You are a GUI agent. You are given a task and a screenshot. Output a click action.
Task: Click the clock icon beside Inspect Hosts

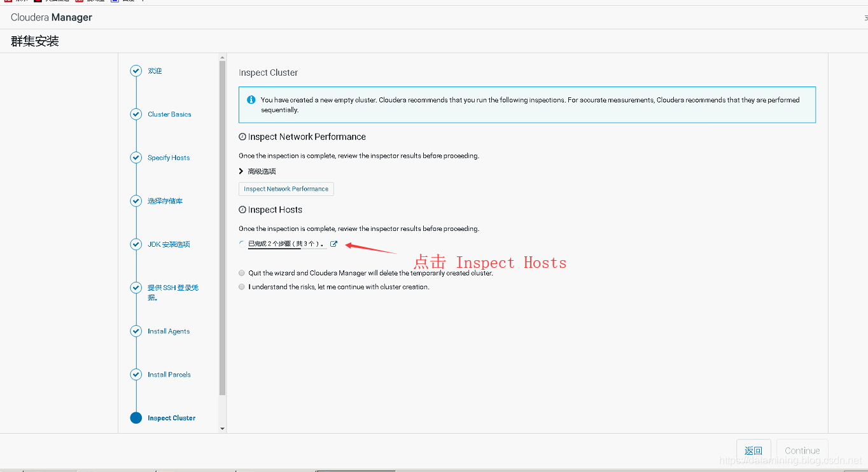[x=242, y=210]
